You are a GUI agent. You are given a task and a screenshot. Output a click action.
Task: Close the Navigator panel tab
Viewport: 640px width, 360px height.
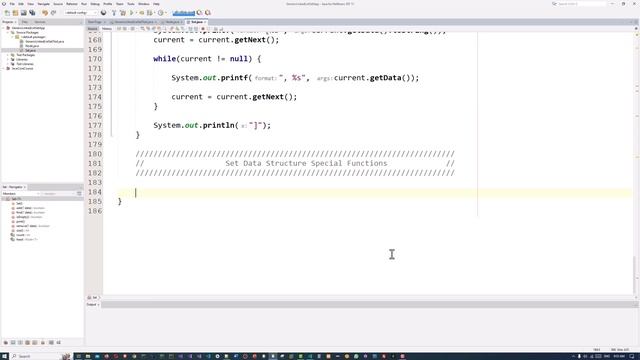coord(25,187)
